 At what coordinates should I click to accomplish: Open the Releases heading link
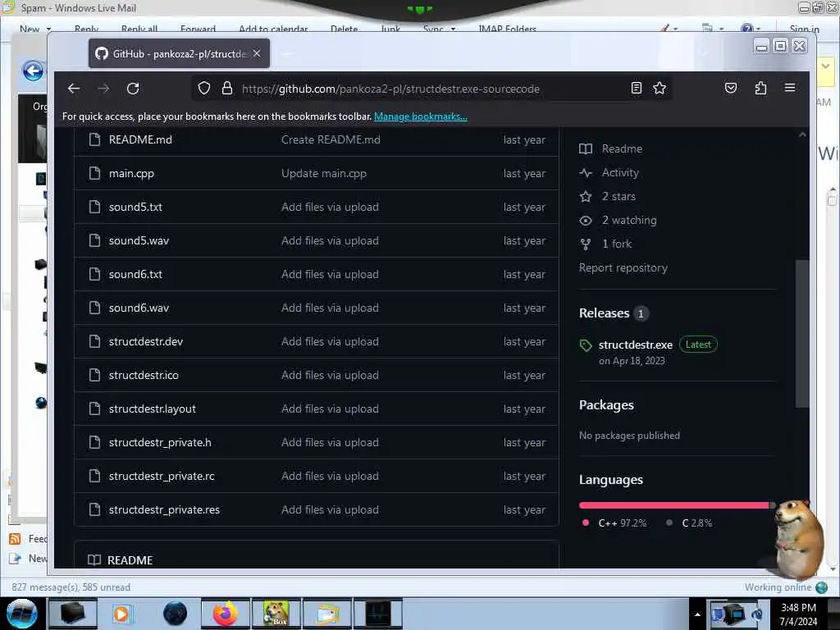point(605,313)
